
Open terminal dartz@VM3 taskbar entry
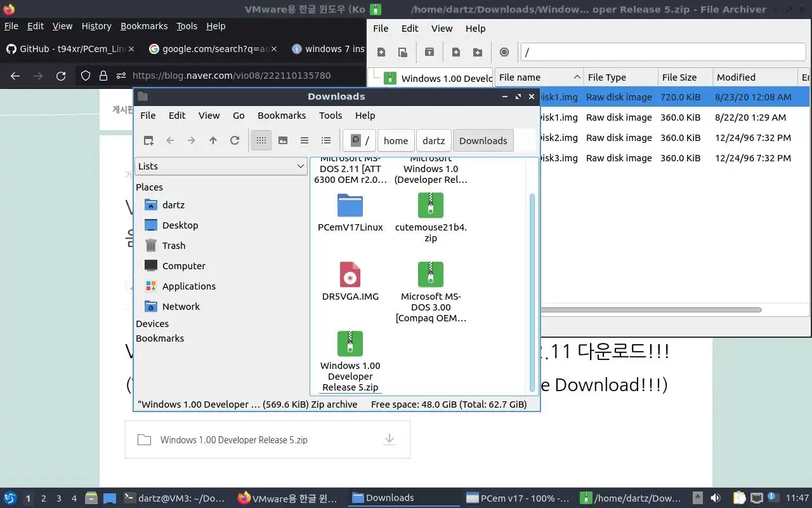pyautogui.click(x=174, y=498)
